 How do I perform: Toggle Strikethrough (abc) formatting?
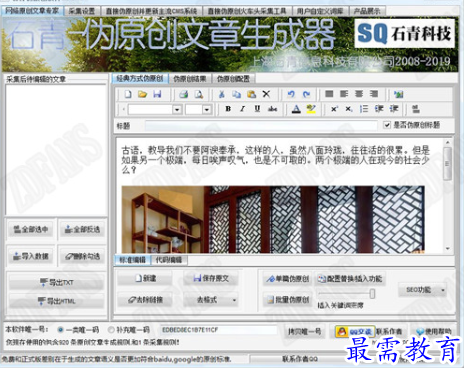pos(272,109)
